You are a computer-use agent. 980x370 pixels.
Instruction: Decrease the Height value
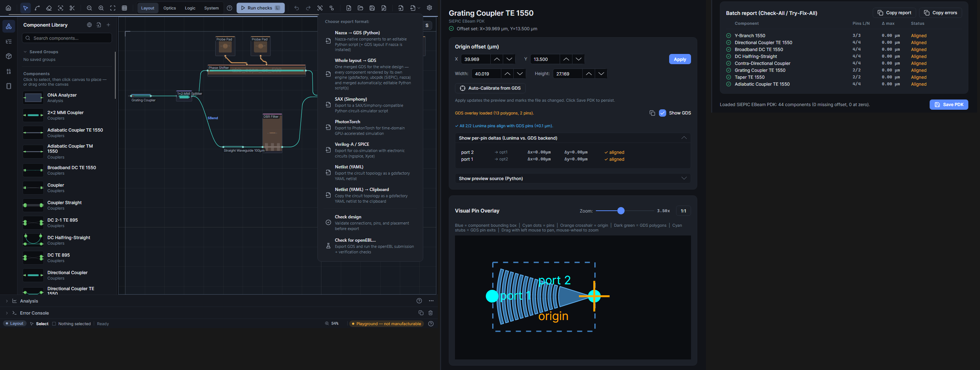[601, 74]
